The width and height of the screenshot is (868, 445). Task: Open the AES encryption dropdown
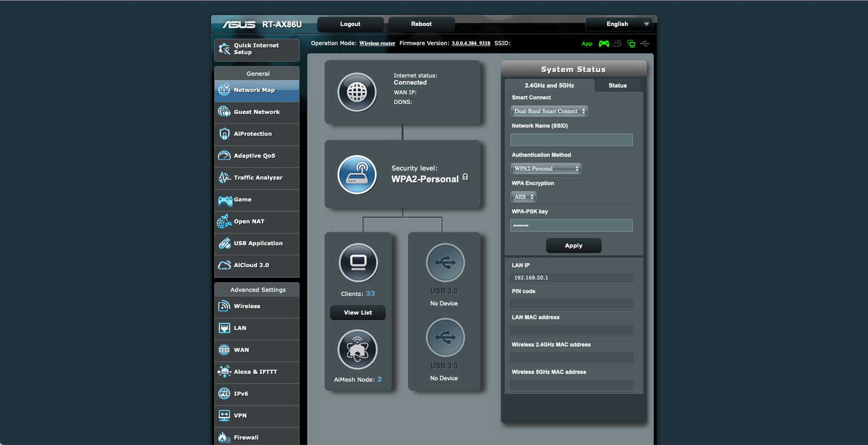524,197
